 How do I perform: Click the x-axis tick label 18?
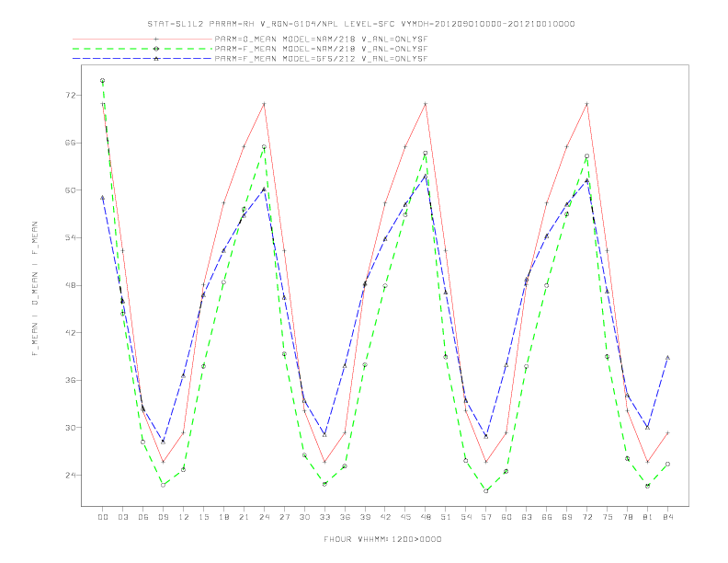[223, 517]
